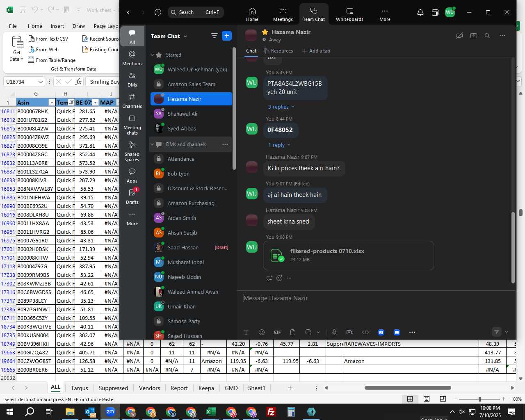Image resolution: width=525 pixels, height=420 pixels.
Task: Open the Zoom calendar icon next to the bell
Action: (435, 12)
